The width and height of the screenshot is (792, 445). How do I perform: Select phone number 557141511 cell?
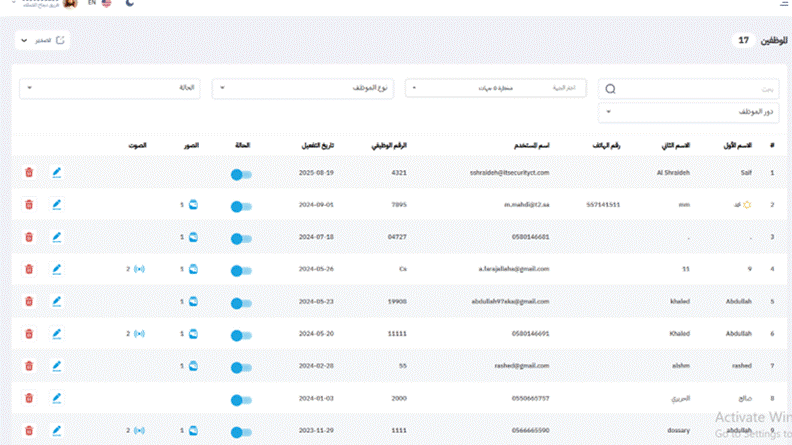pos(603,205)
